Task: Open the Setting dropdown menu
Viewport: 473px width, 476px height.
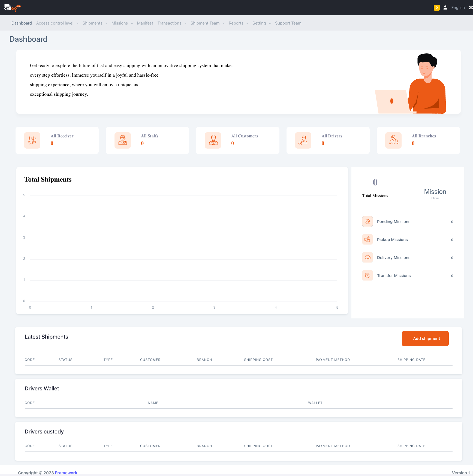Action: 261,23
